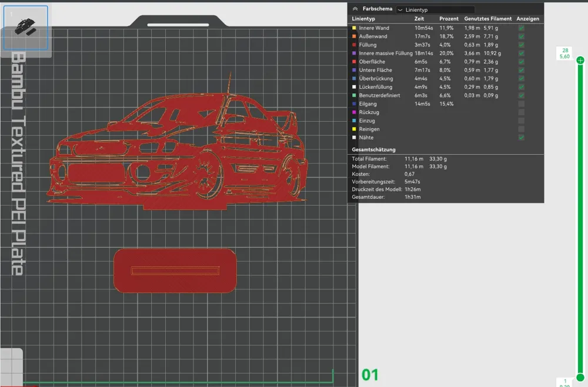Uncheck the Nähte Anzeigen checkbox
This screenshot has width=588, height=387.
tap(520, 137)
